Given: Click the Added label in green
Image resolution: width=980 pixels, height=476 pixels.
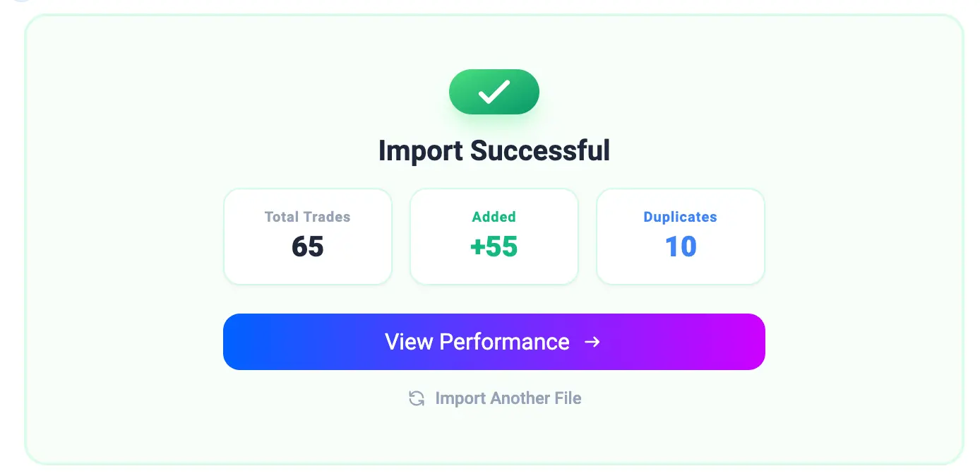Looking at the screenshot, I should 494,217.
